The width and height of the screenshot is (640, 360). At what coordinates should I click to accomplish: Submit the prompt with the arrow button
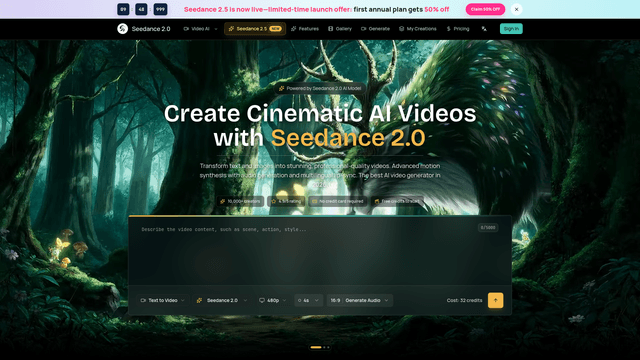[495, 300]
